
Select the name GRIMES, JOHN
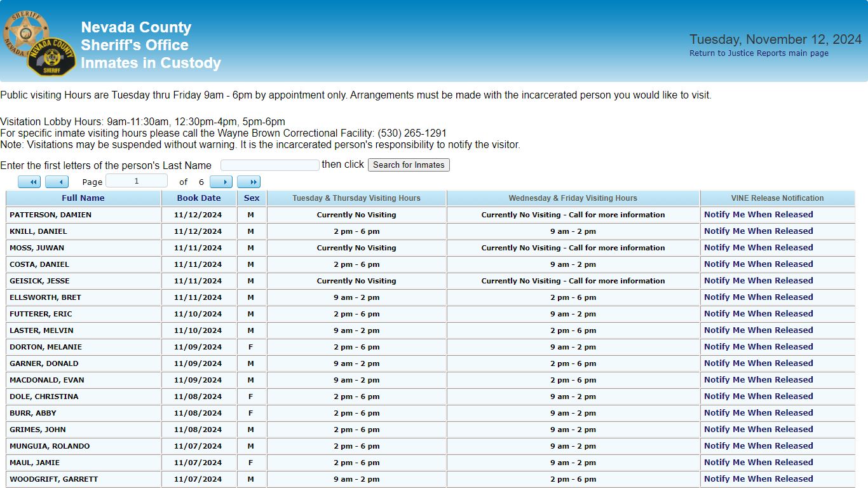[37, 430]
